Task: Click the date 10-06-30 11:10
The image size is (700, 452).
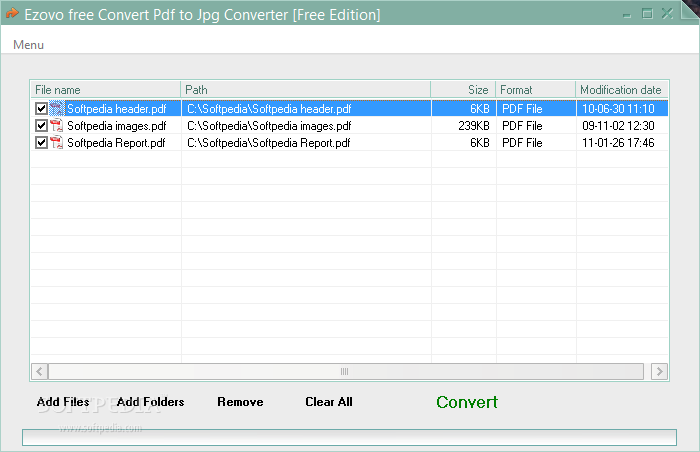Action: (x=618, y=109)
